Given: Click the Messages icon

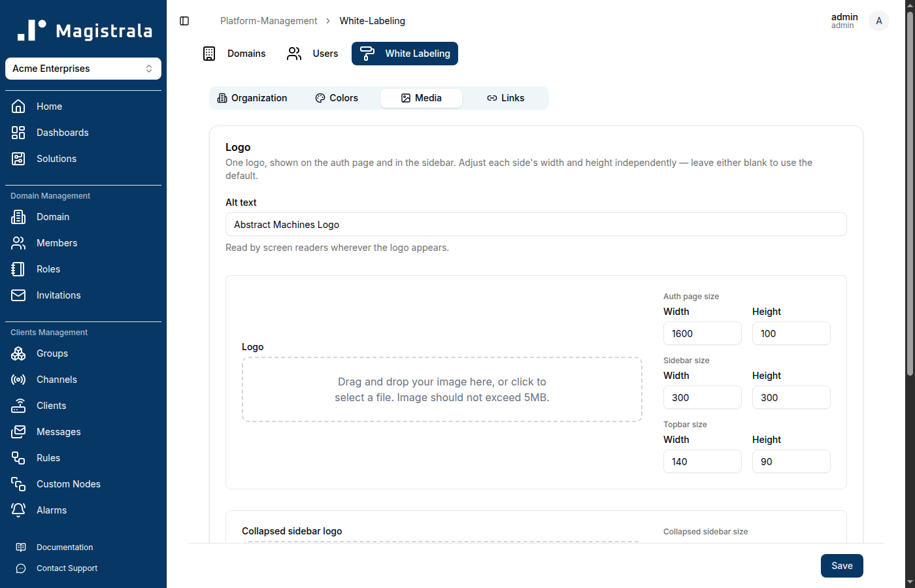Looking at the screenshot, I should (x=18, y=432).
